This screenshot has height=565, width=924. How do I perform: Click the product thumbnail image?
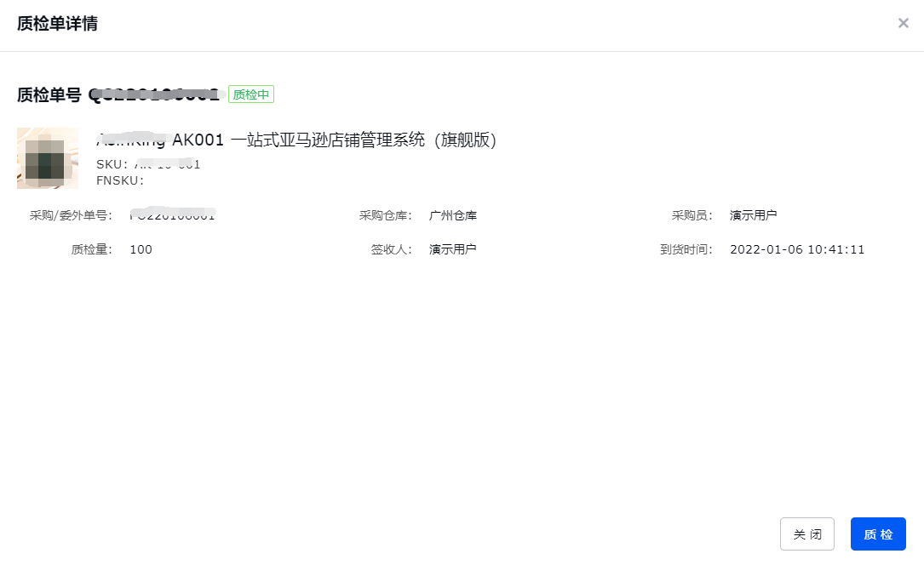[x=47, y=158]
